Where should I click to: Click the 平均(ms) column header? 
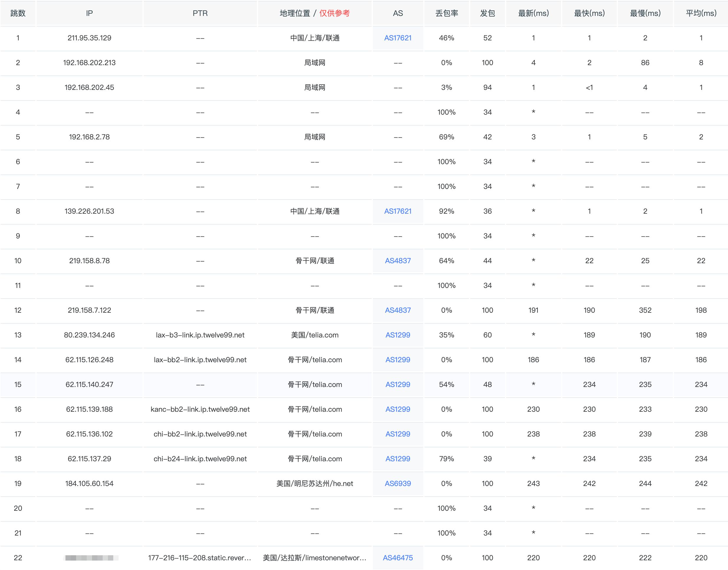701,13
